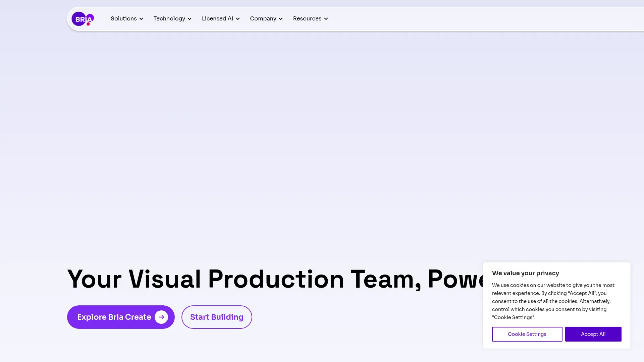The height and width of the screenshot is (362, 644).
Task: Expand the chevron next to Solutions
Action: (x=141, y=19)
